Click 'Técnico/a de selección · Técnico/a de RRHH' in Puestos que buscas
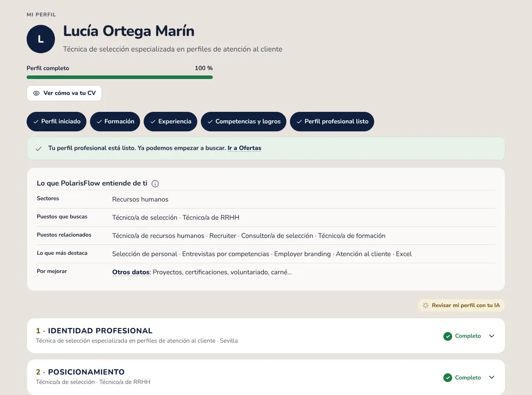532x395 pixels. coord(176,217)
